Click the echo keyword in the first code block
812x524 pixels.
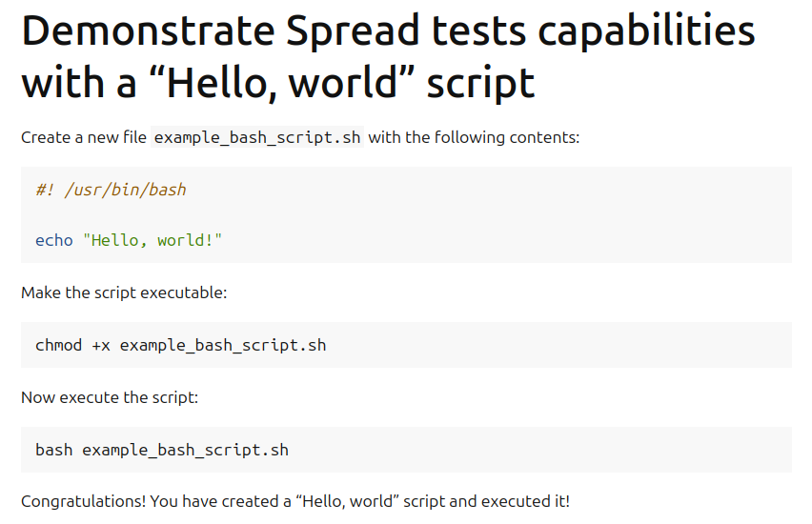(x=54, y=240)
